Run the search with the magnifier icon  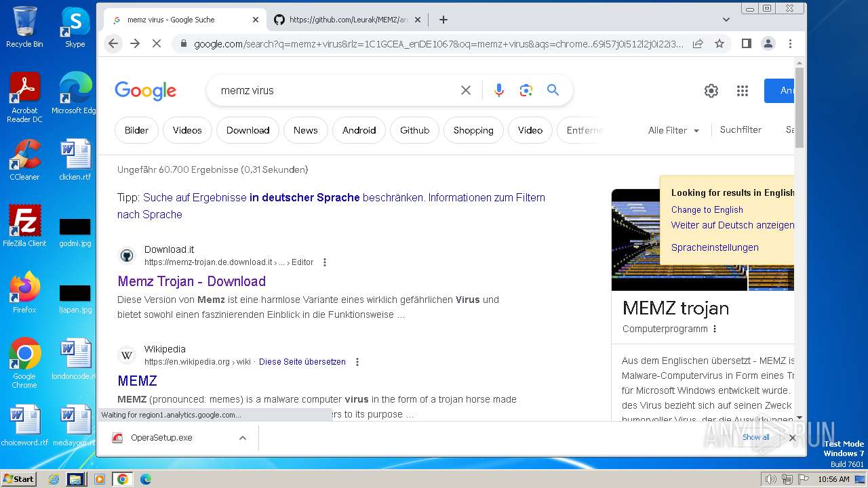coord(553,90)
